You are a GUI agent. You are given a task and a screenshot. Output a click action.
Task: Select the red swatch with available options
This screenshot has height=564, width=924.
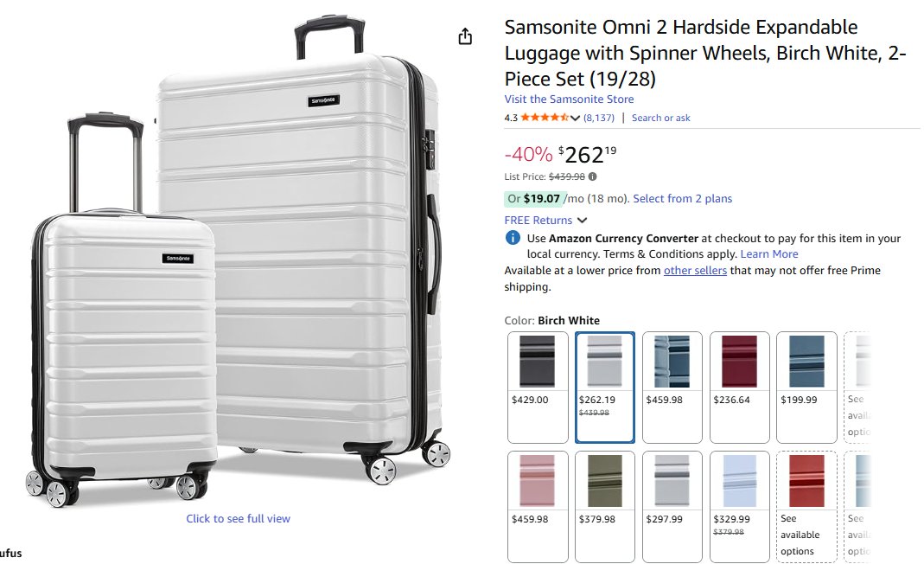tap(806, 505)
